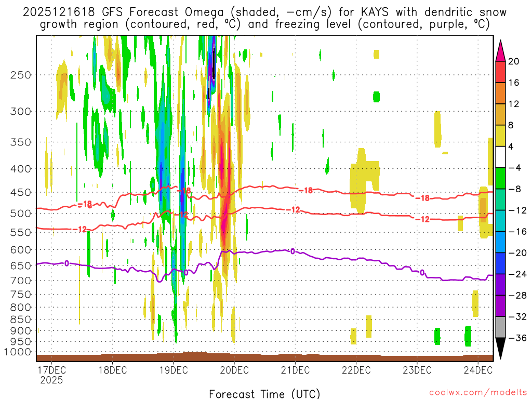Click the 22DEC date axis label
The width and height of the screenshot is (532, 399).
coord(356,370)
